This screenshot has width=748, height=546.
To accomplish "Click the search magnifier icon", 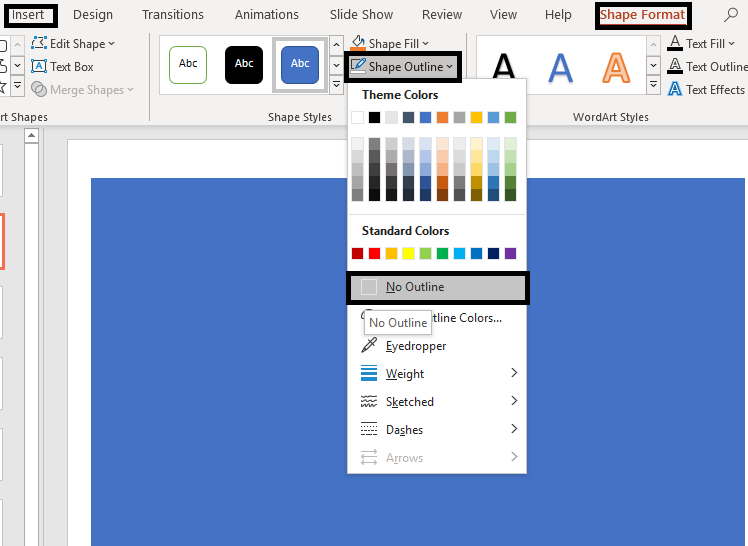I will pyautogui.click(x=730, y=15).
